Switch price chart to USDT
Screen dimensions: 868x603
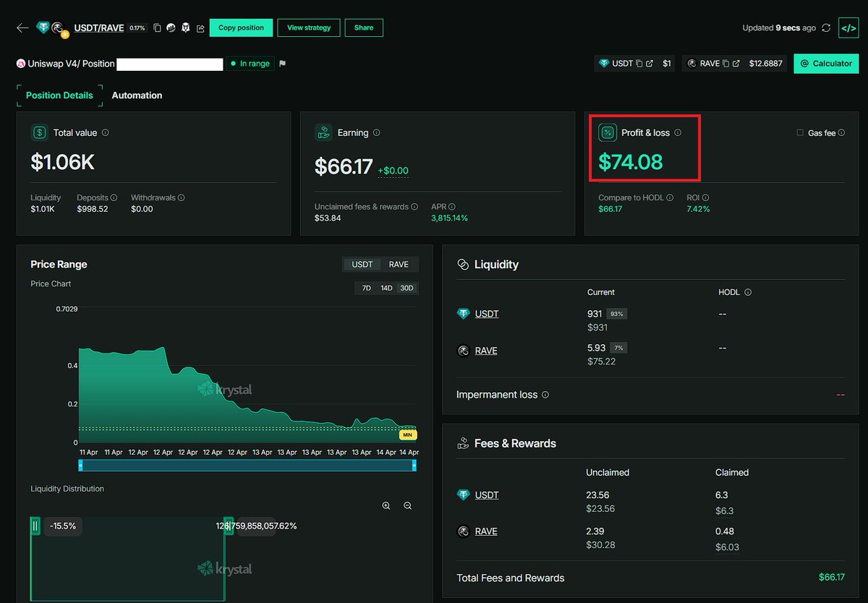coord(362,265)
